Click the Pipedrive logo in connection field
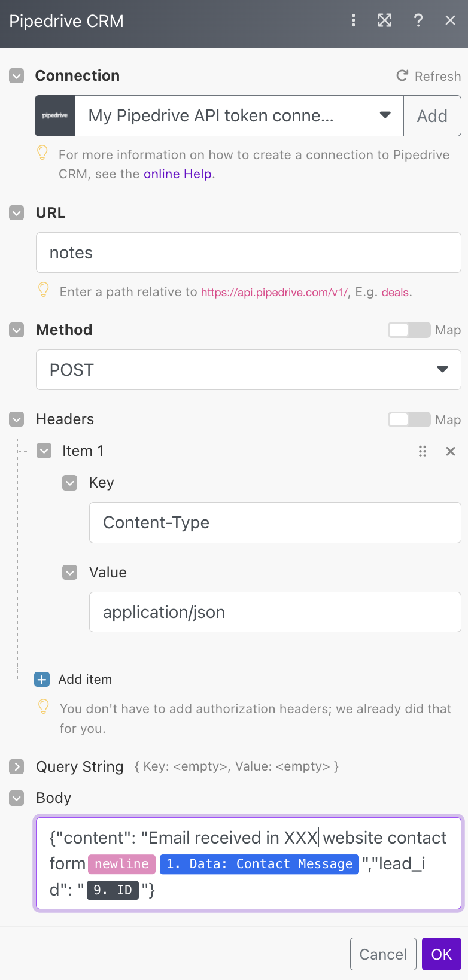 [55, 115]
